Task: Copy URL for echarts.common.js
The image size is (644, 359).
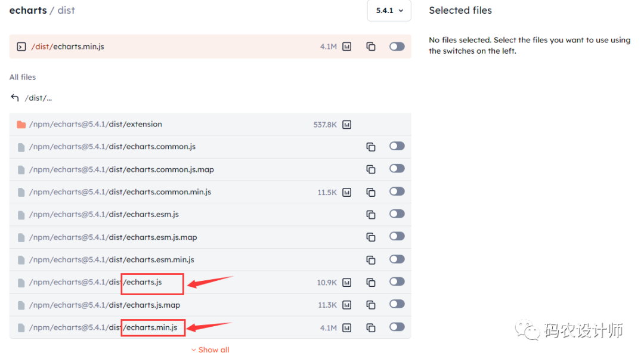Action: [371, 147]
